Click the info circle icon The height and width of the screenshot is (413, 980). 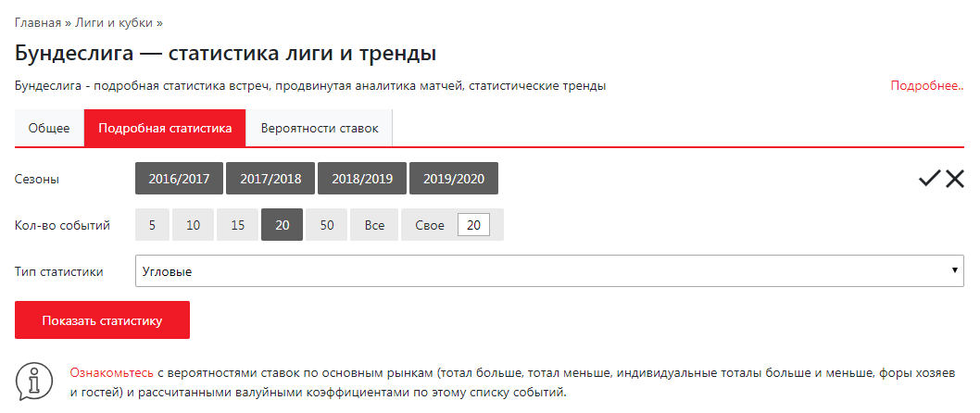[34, 381]
